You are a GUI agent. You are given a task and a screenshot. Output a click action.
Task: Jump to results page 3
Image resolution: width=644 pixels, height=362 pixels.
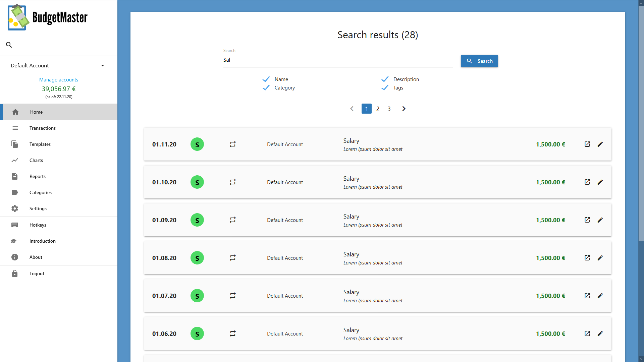(x=389, y=109)
